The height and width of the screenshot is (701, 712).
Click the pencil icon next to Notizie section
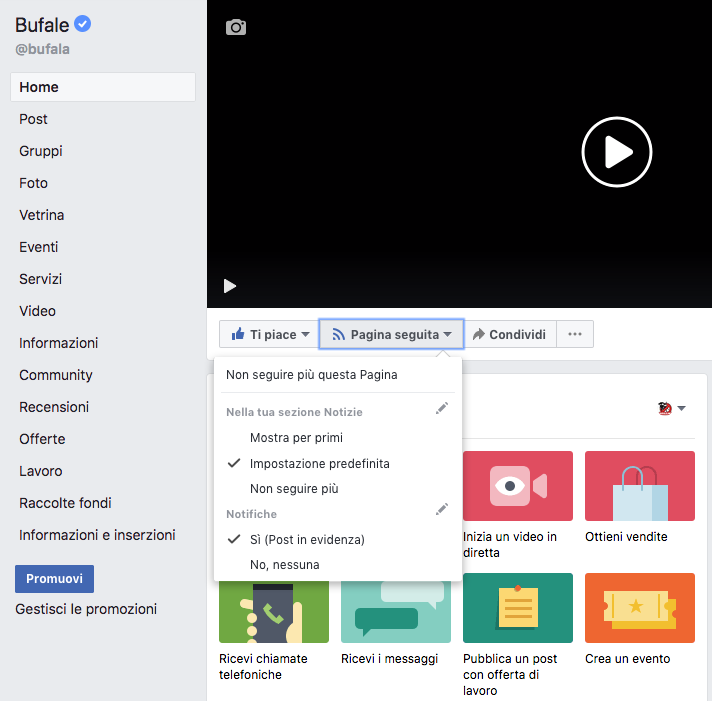pyautogui.click(x=442, y=409)
